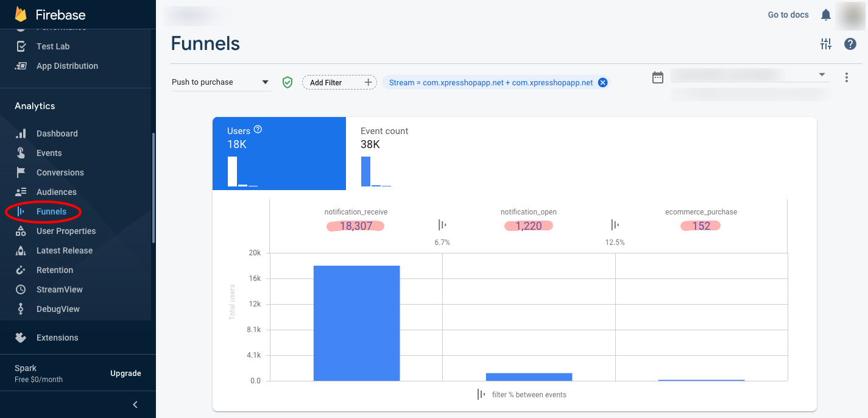Click the Add Filter button
The image size is (868, 418).
[339, 83]
